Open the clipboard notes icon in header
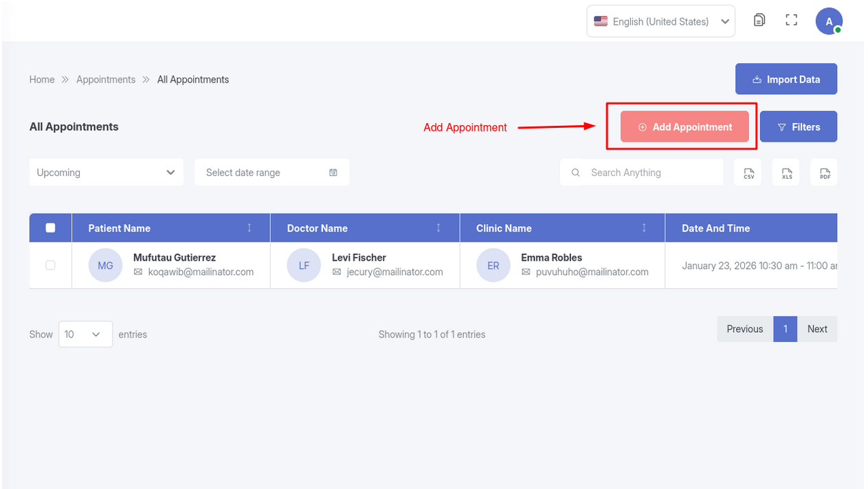 pyautogui.click(x=759, y=21)
